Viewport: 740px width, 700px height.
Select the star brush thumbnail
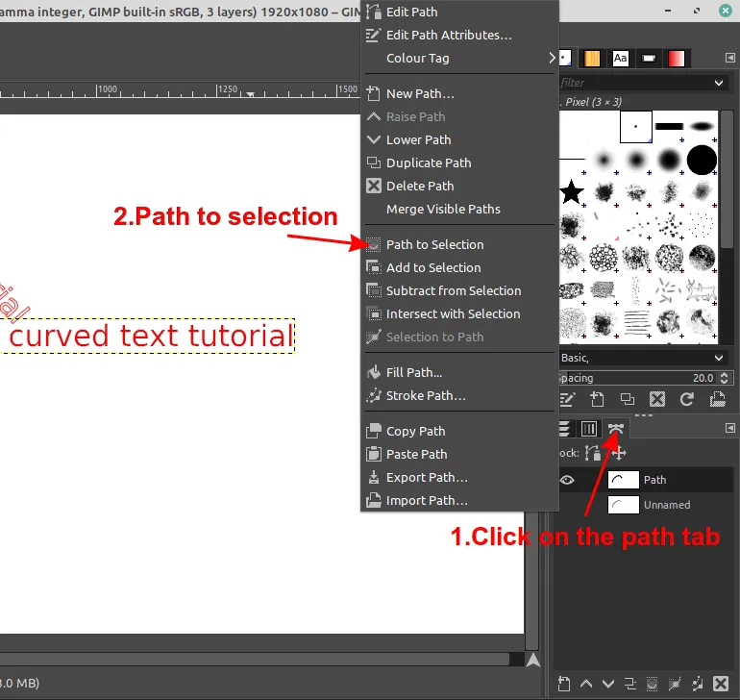[572, 192]
